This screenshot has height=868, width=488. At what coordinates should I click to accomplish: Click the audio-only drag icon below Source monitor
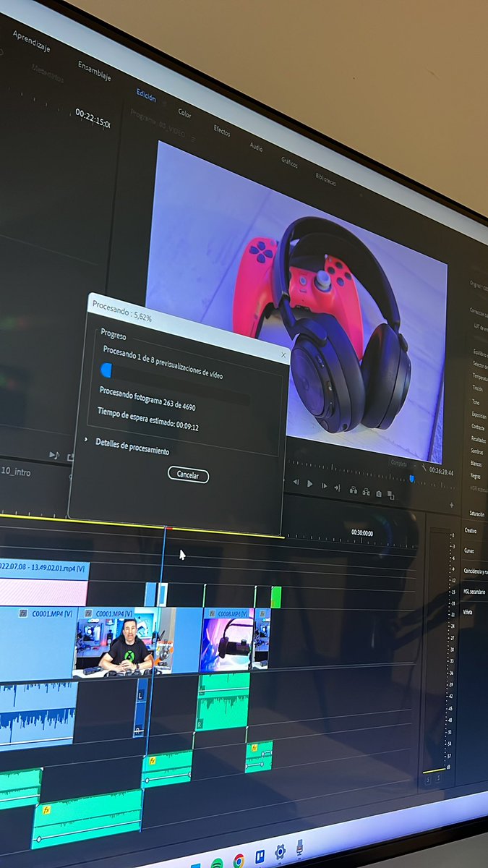tap(53, 455)
